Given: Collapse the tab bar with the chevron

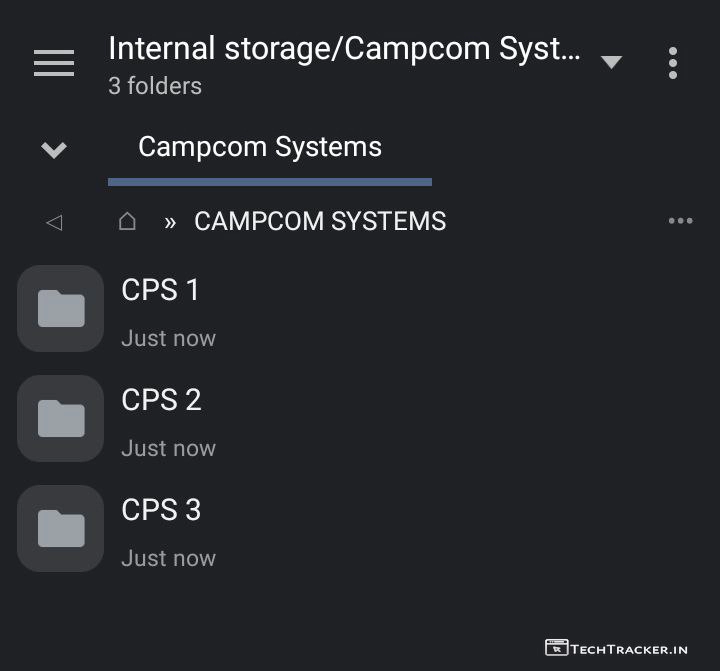Looking at the screenshot, I should tap(54, 150).
